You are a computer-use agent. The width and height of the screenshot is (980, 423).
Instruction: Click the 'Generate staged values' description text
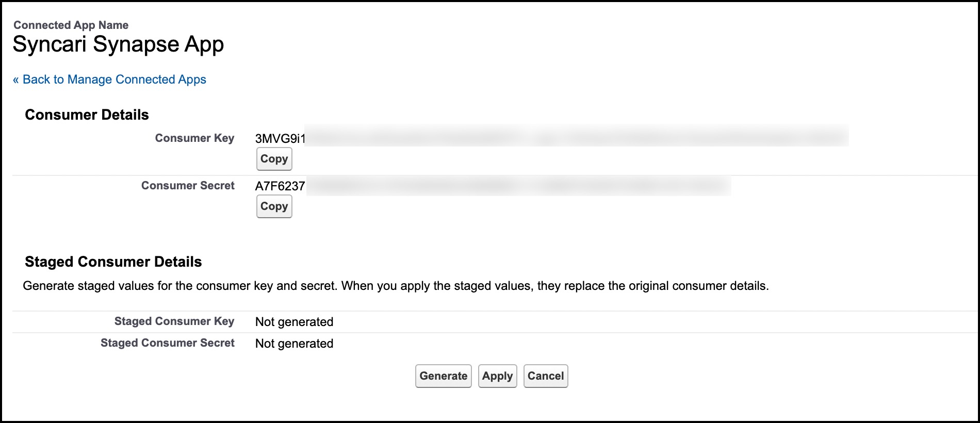coord(396,286)
